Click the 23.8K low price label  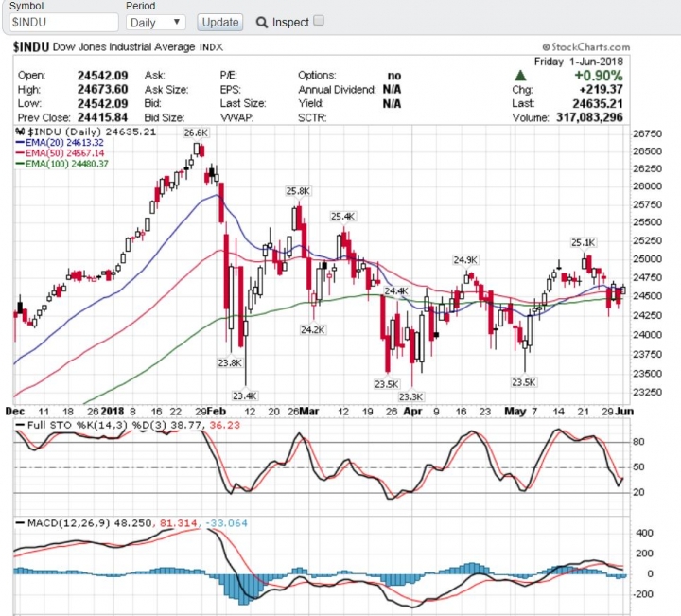point(230,362)
